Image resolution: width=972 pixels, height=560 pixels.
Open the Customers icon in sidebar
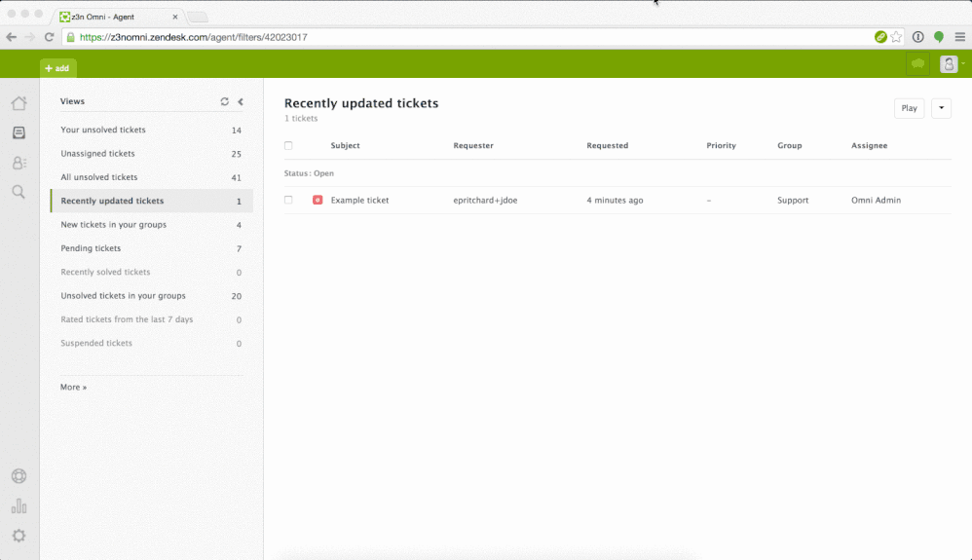click(x=19, y=163)
